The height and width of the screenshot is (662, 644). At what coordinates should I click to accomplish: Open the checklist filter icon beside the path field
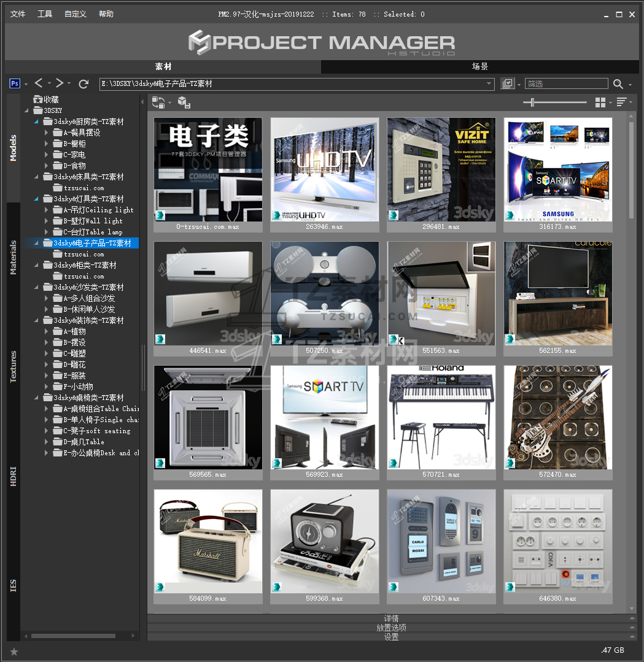507,84
